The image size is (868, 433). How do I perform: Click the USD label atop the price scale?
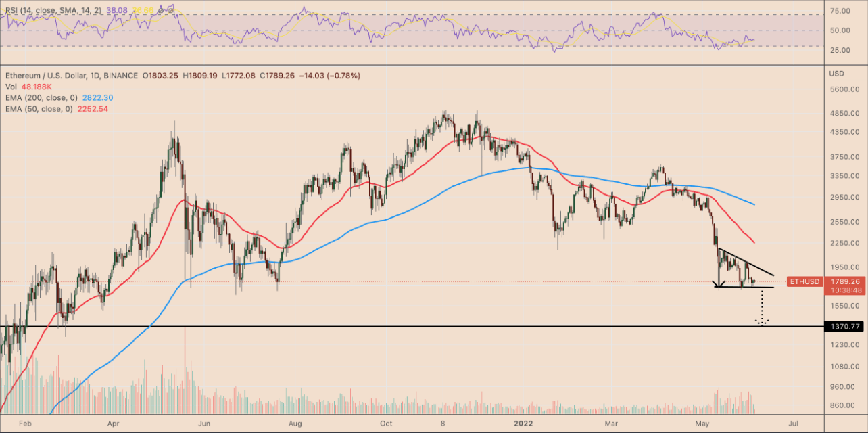pyautogui.click(x=836, y=72)
